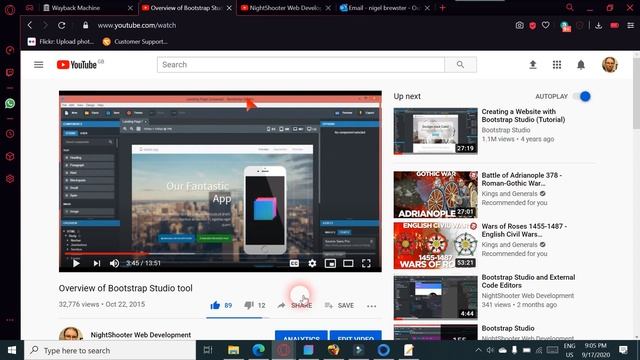Switch to NightShooter Web Development tab
Image resolution: width=640 pixels, height=360 pixels.
click(x=285, y=8)
